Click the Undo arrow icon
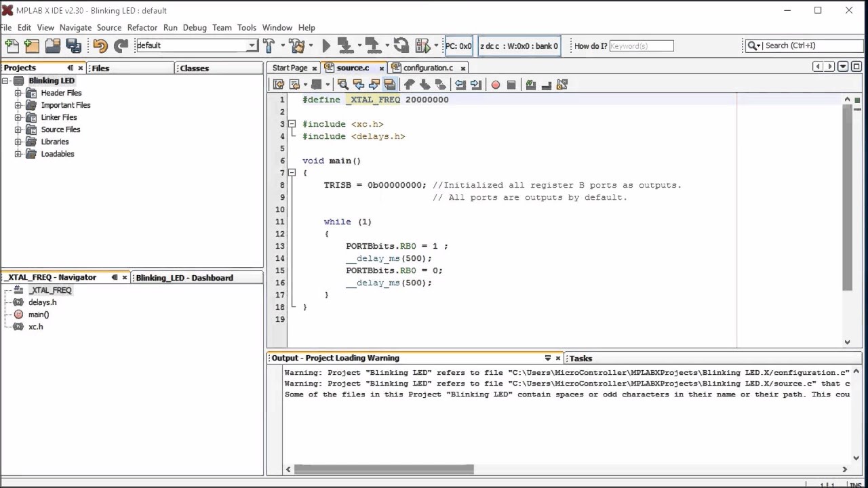Image resolution: width=868 pixels, height=488 pixels. (100, 45)
